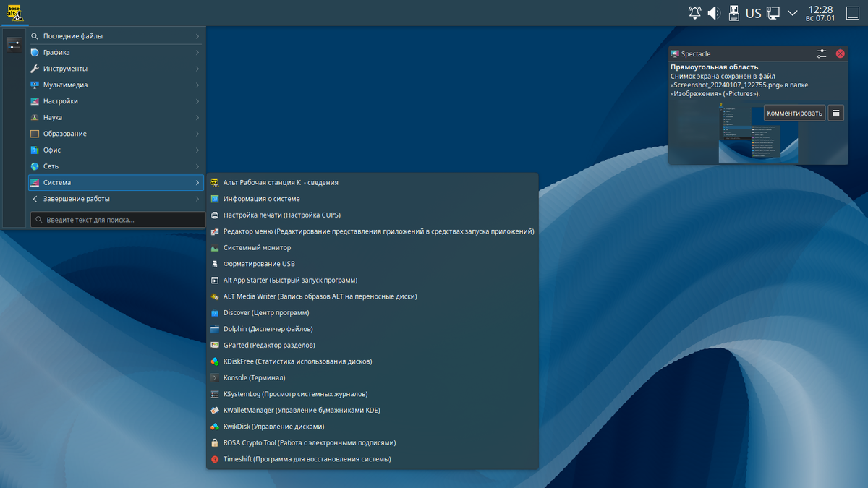This screenshot has width=868, height=488.
Task: Launch Alt App Starter entry
Action: (x=373, y=281)
